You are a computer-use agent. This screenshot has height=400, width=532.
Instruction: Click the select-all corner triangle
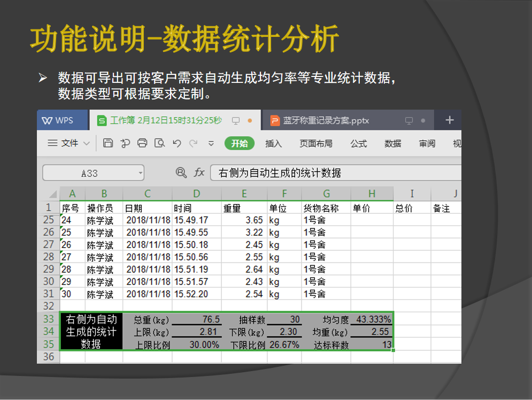tap(53, 195)
